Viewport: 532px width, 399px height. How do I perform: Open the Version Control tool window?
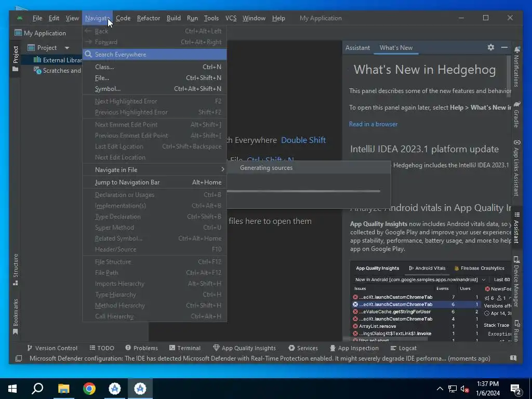pyautogui.click(x=52, y=348)
